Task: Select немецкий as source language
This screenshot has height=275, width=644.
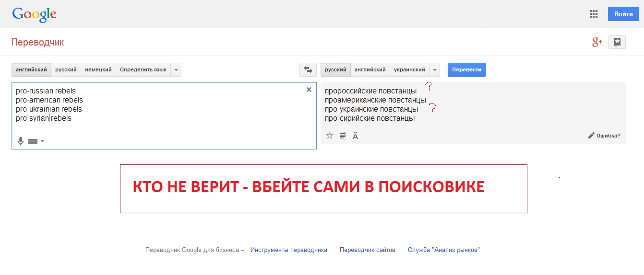Action: coord(98,69)
